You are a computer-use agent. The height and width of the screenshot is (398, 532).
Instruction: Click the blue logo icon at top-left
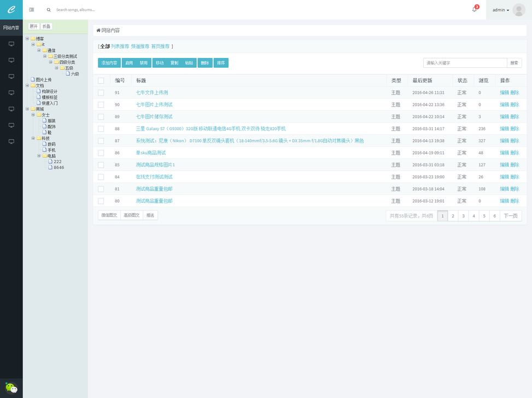(11, 9)
